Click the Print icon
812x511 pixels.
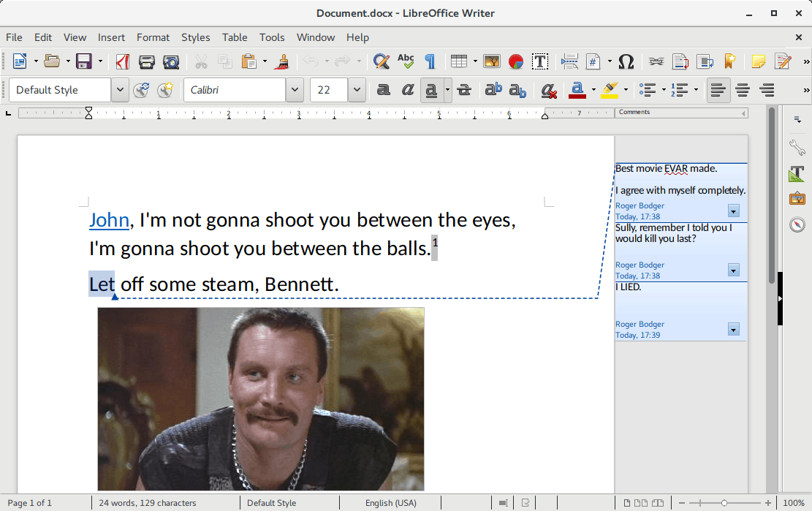147,61
